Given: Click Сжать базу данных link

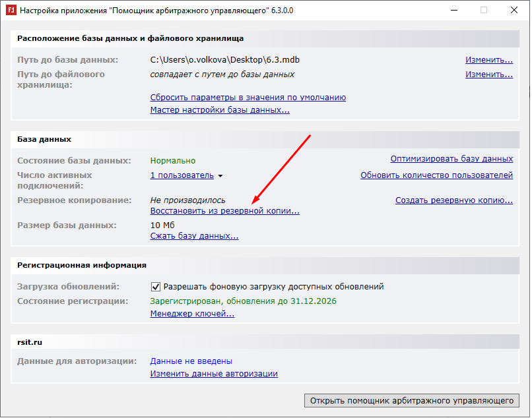Looking at the screenshot, I should coord(195,236).
